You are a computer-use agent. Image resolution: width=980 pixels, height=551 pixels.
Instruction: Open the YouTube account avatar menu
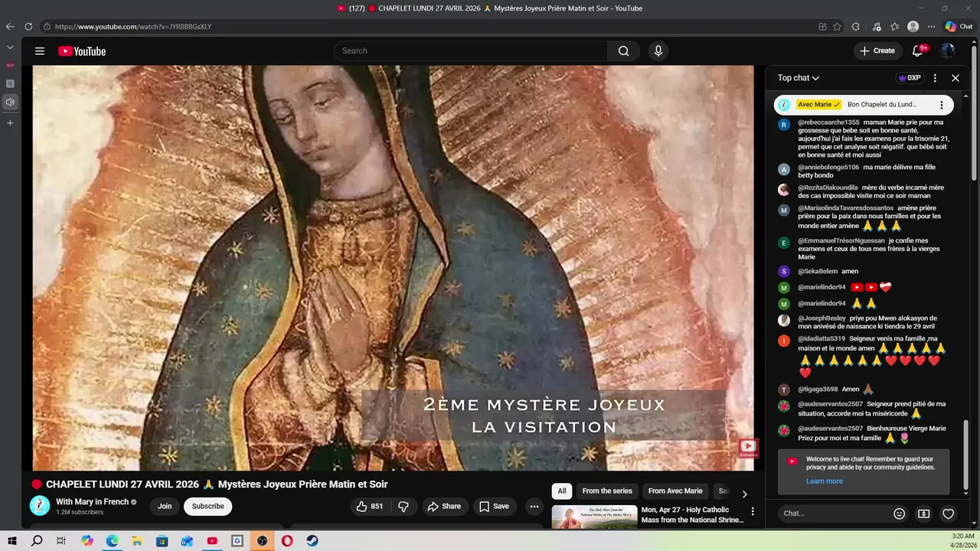click(x=948, y=51)
